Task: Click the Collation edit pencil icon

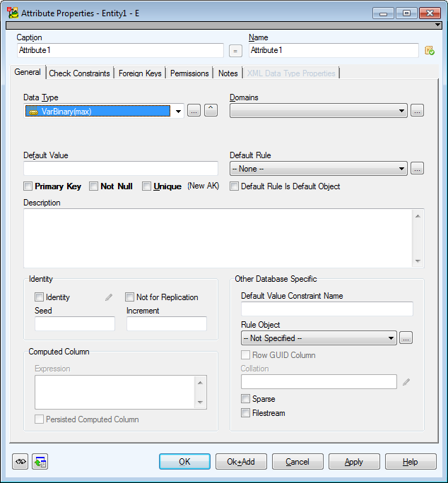Action: coord(406,382)
